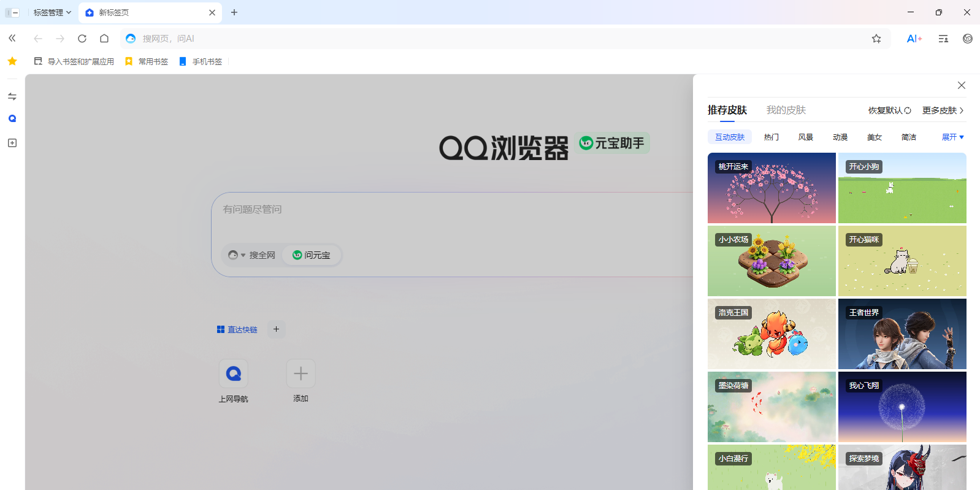980x490 pixels.
Task: Apply the 桃开运来 skin
Action: point(771,188)
